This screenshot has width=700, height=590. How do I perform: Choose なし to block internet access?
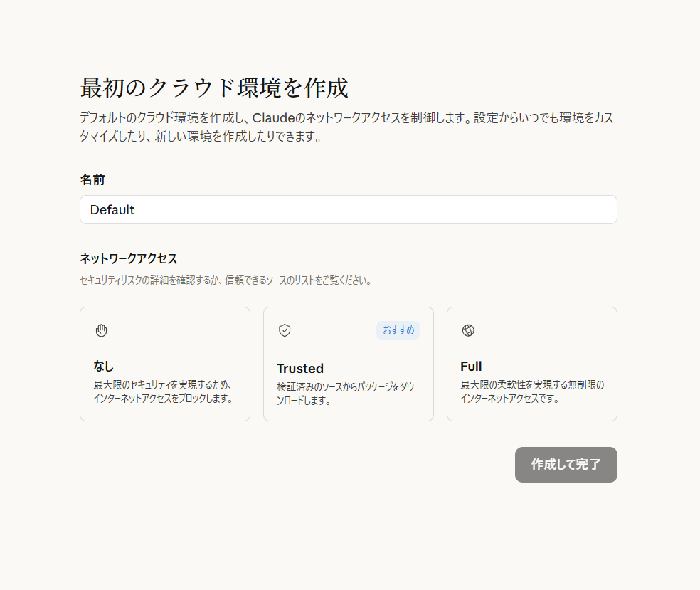pos(165,364)
